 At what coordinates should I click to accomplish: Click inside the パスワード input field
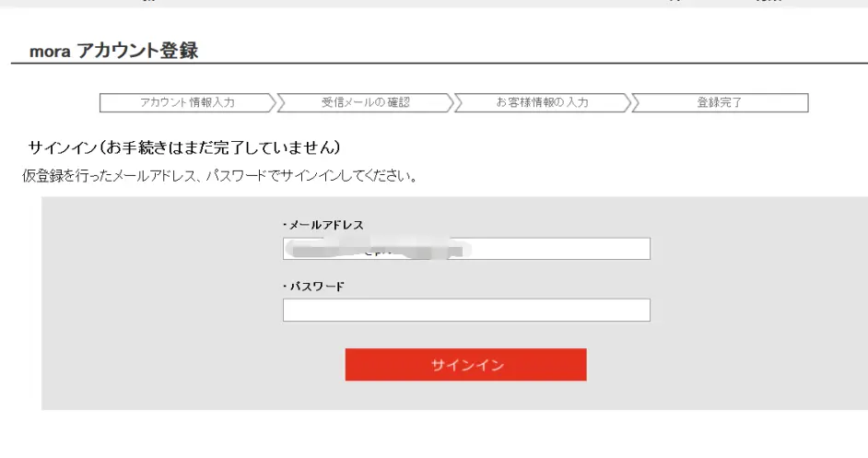coord(466,311)
